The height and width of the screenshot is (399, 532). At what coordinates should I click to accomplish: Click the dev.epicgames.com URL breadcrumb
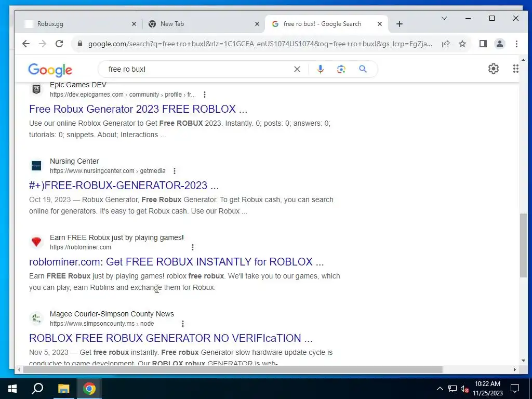click(123, 95)
